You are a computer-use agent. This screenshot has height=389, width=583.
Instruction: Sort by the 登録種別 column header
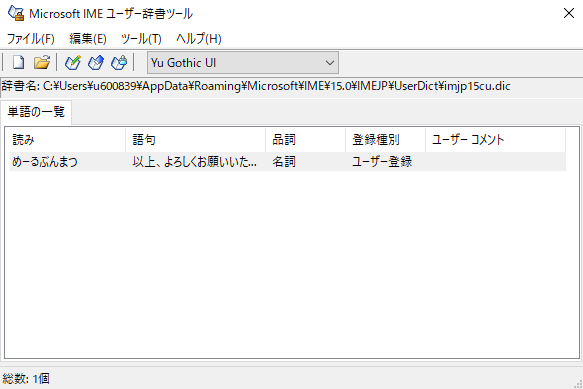pos(386,140)
